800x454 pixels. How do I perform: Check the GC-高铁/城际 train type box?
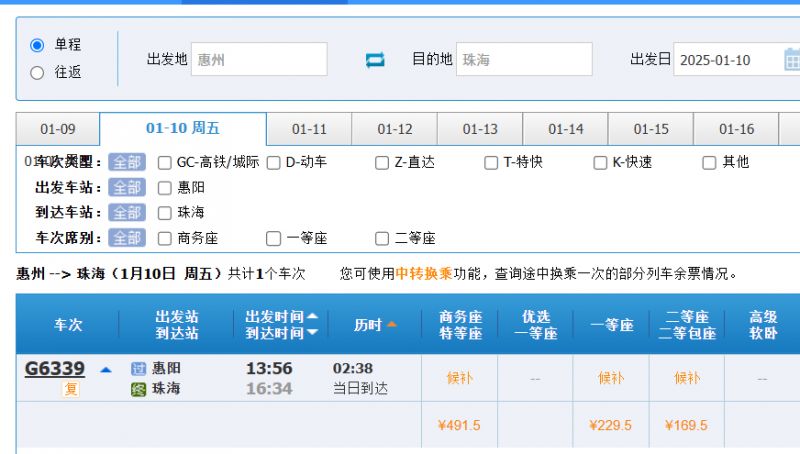click(x=165, y=162)
